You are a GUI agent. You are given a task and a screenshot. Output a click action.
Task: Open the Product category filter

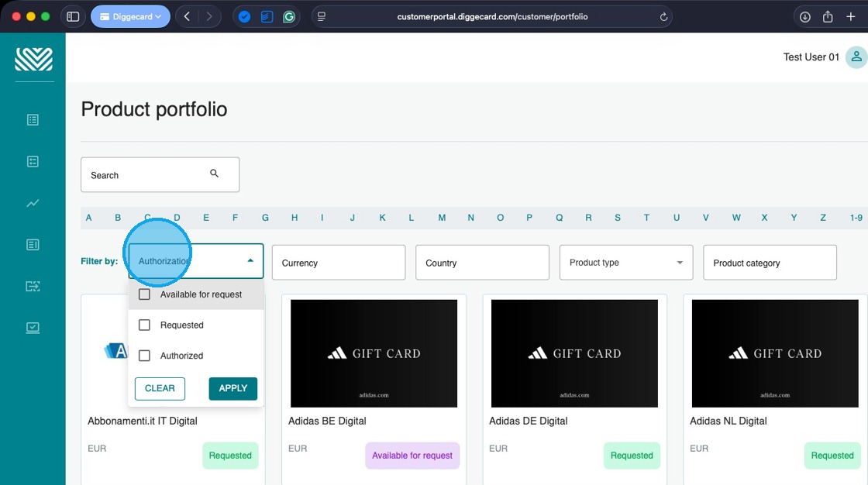pos(770,263)
